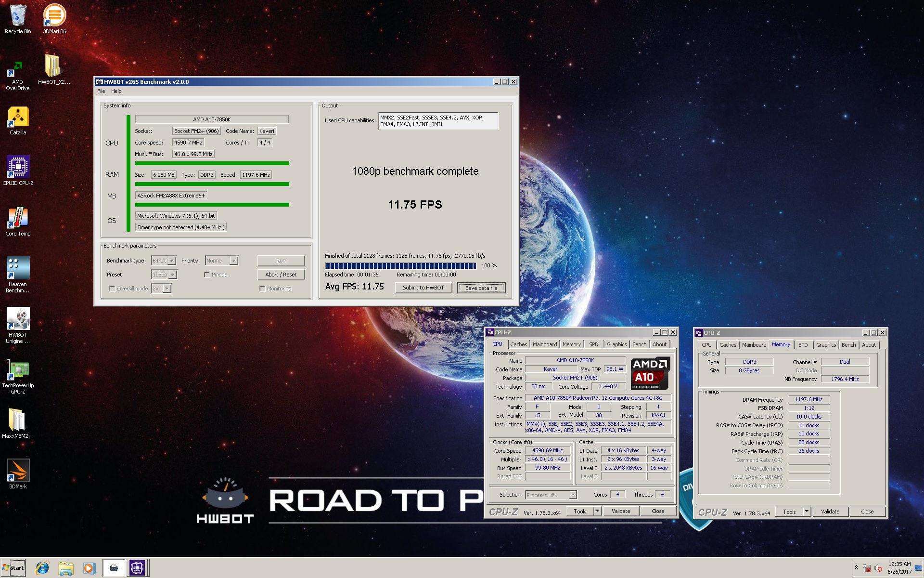This screenshot has height=578, width=924.
Task: Click Validate in left CPU-Z window
Action: pyautogui.click(x=621, y=511)
